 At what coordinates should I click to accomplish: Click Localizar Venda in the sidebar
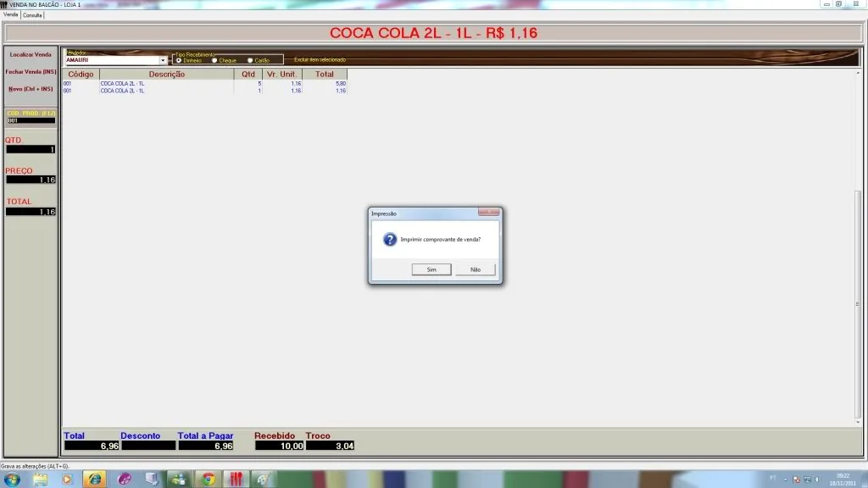coord(31,55)
